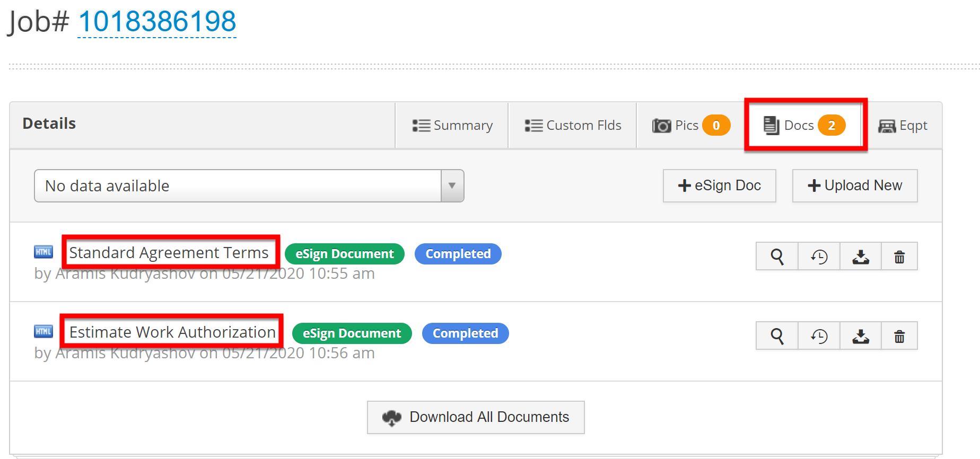Image resolution: width=980 pixels, height=459 pixels.
Task: Open the Eqpt tab
Action: coord(903,126)
